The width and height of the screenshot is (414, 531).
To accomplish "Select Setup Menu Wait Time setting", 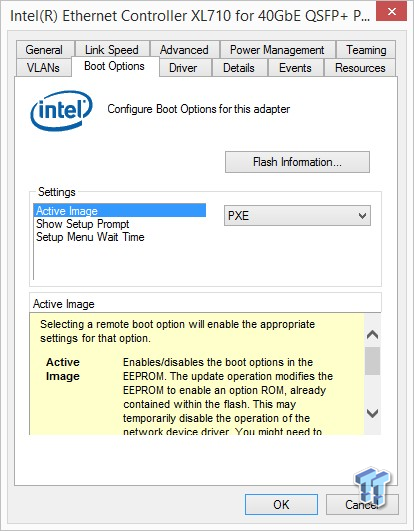I will click(90, 237).
